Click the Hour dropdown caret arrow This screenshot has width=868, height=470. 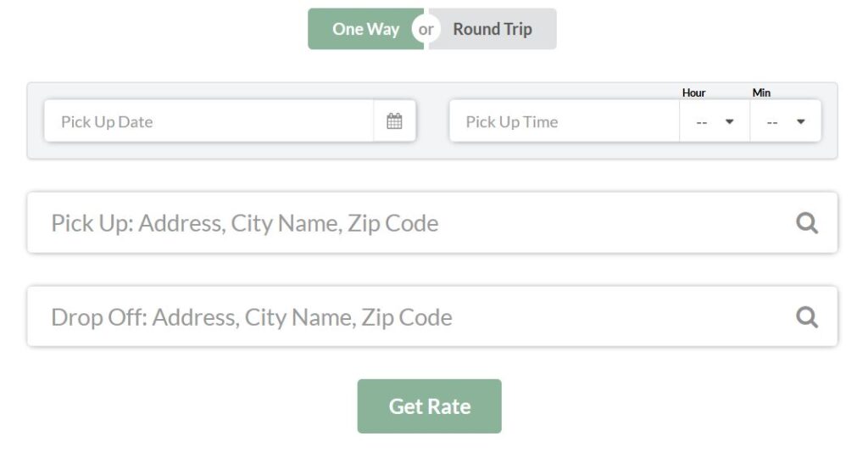(729, 121)
